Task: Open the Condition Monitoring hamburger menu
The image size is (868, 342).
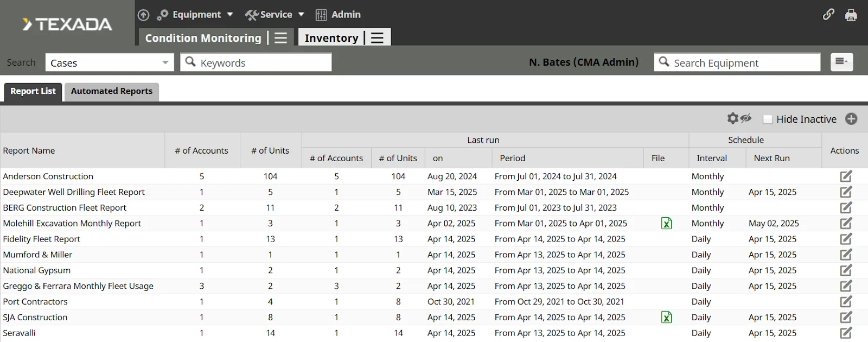Action: (x=280, y=38)
